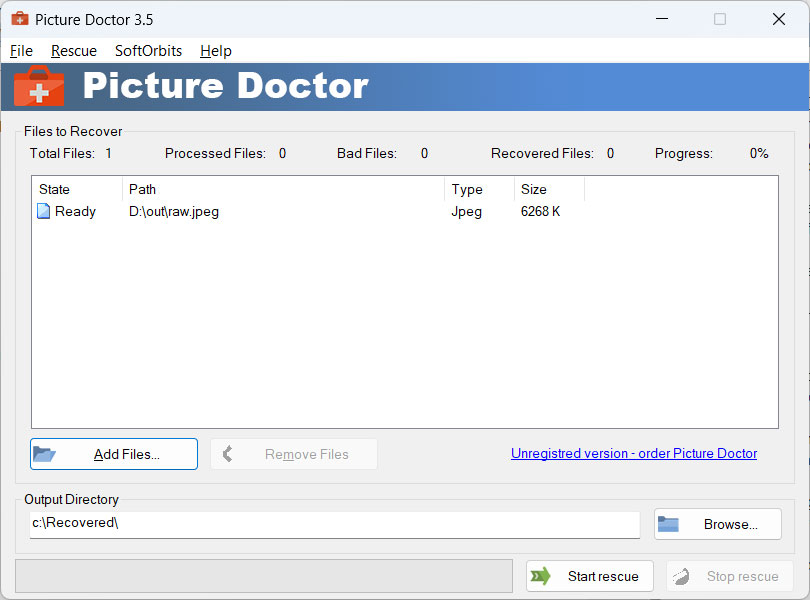The image size is (810, 600).
Task: Click the rescue progress bar at bottom
Action: point(264,576)
